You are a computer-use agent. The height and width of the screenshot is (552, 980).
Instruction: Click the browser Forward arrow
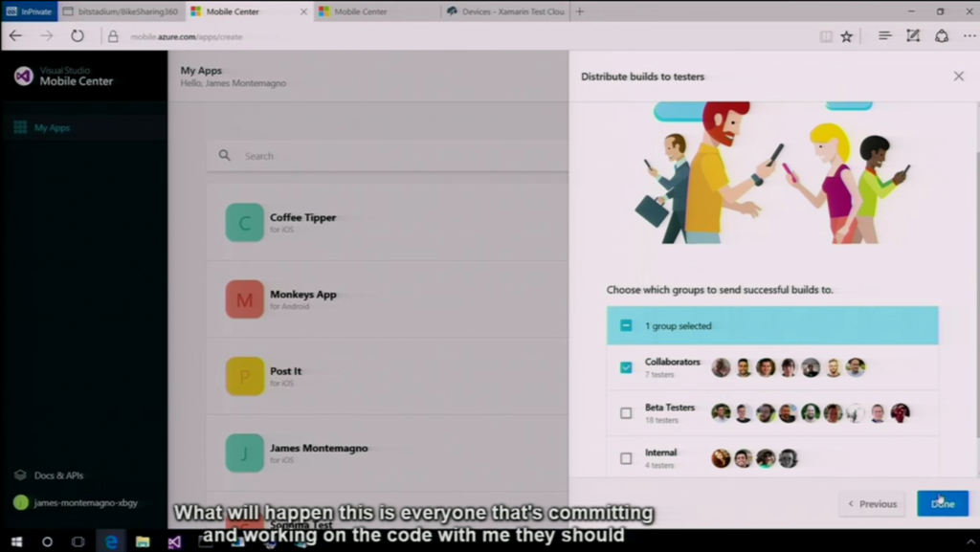point(47,36)
